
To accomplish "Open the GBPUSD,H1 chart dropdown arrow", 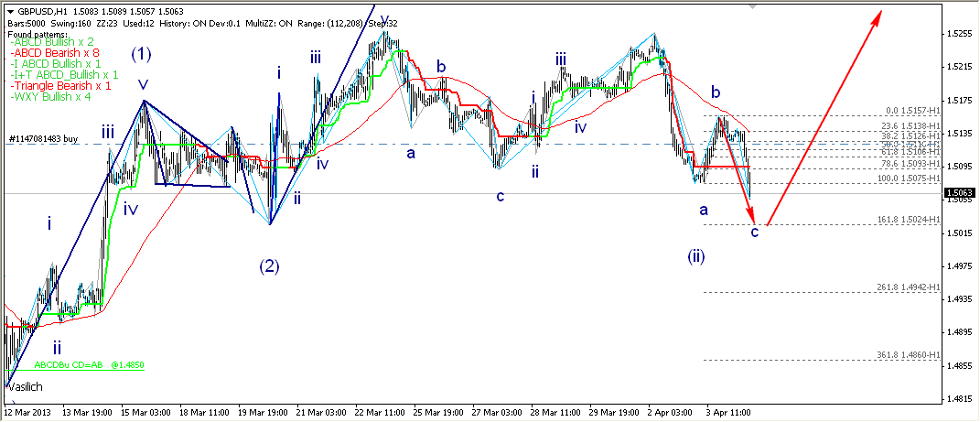I will tap(10, 10).
